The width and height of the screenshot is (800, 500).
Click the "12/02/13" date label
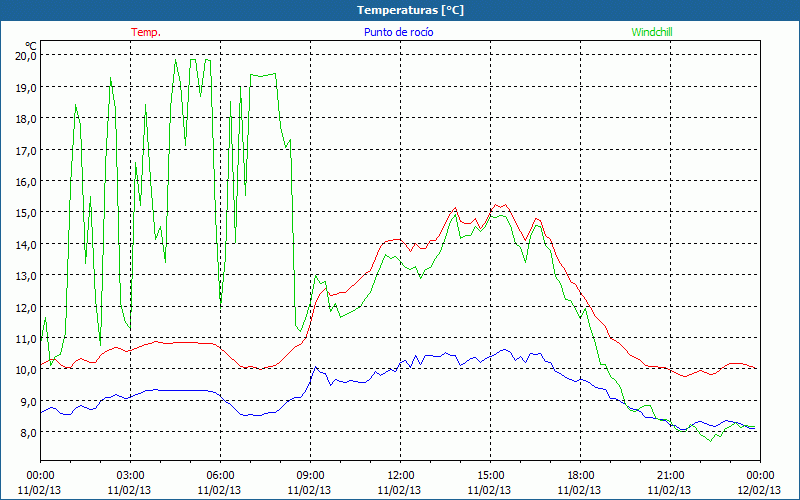759,490
